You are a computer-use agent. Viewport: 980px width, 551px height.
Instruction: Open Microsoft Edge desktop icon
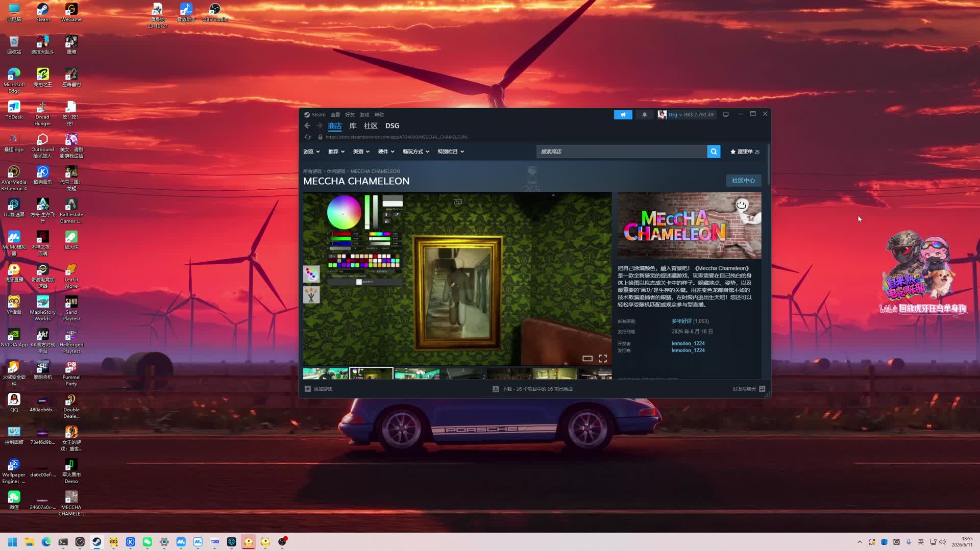(14, 81)
